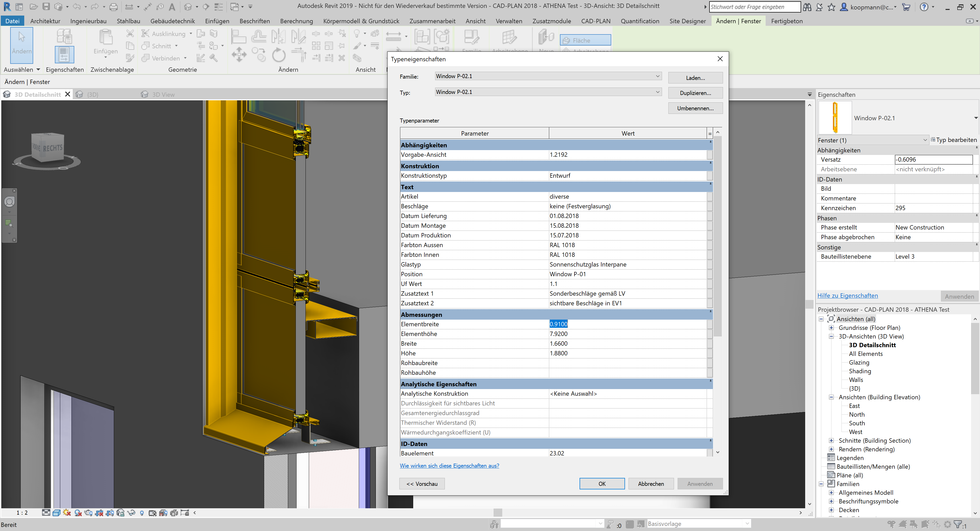Click the Text tool 'A' icon
This screenshot has width=980, height=531.
coord(172,6)
